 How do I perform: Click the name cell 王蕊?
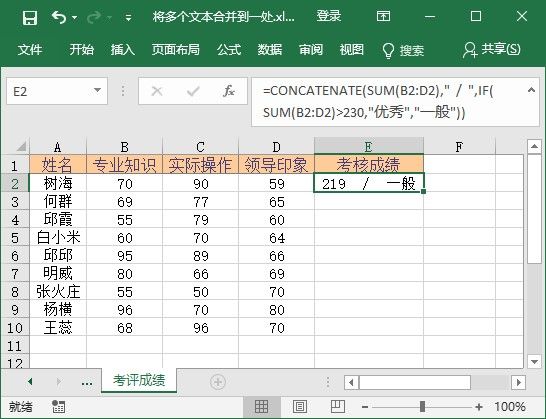coord(58,327)
